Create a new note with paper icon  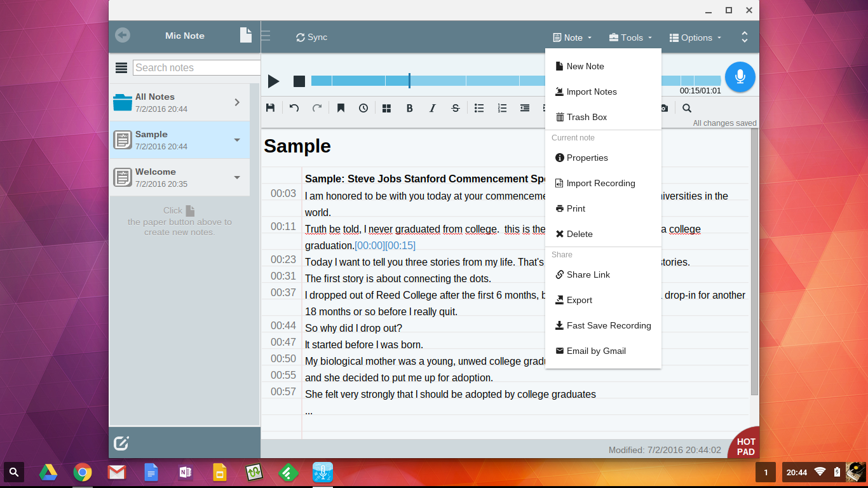coord(246,35)
